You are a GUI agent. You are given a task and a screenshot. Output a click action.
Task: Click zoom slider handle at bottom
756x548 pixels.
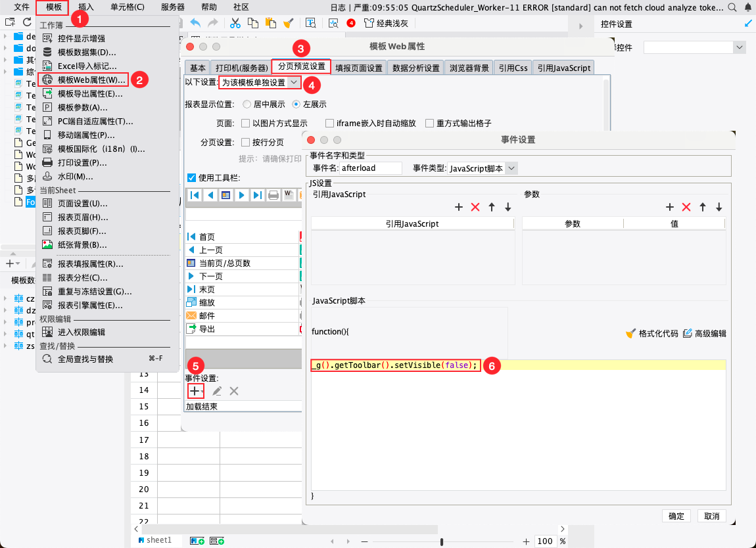[442, 541]
